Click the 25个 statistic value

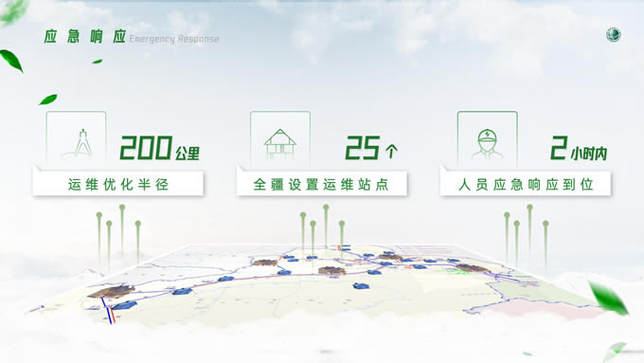tap(371, 148)
